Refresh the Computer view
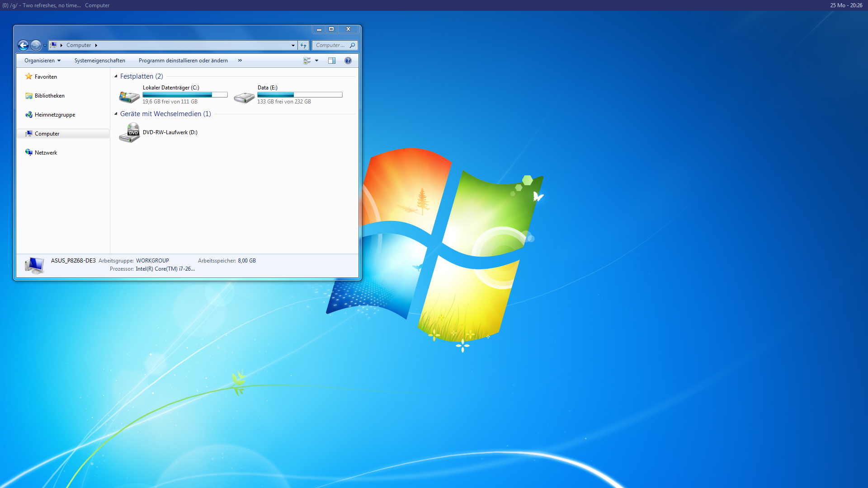This screenshot has width=868, height=488. (303, 45)
